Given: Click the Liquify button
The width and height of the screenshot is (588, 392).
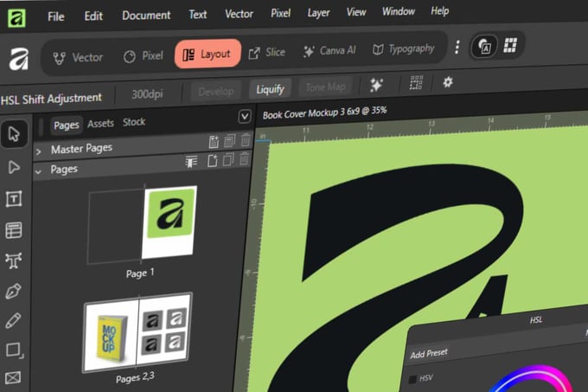Looking at the screenshot, I should pyautogui.click(x=270, y=89).
